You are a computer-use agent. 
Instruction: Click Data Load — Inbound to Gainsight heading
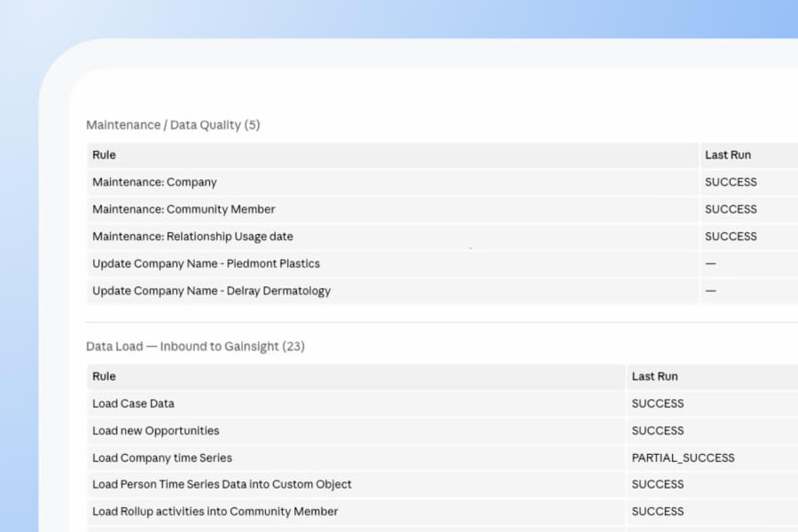195,346
